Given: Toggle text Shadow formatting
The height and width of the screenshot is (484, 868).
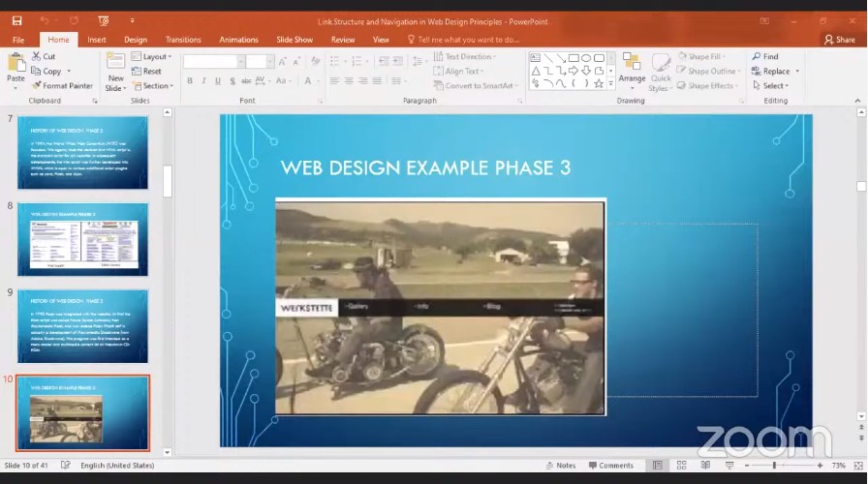Looking at the screenshot, I should click(232, 80).
